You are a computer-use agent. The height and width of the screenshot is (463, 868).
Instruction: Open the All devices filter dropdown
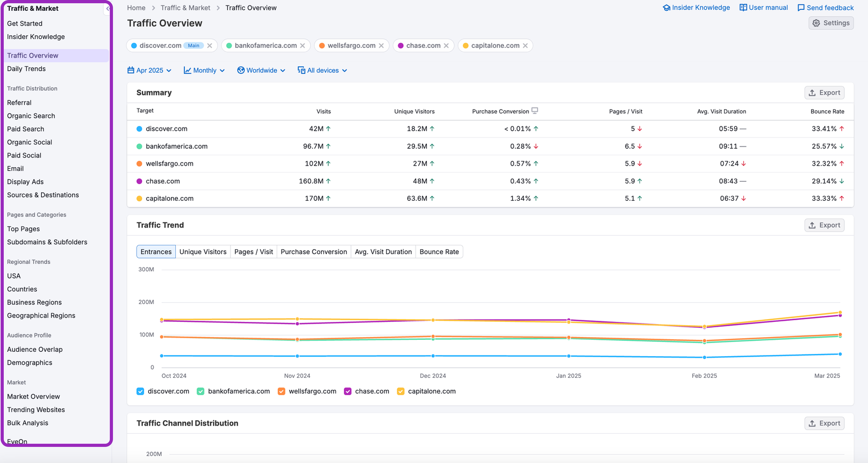[x=322, y=71]
